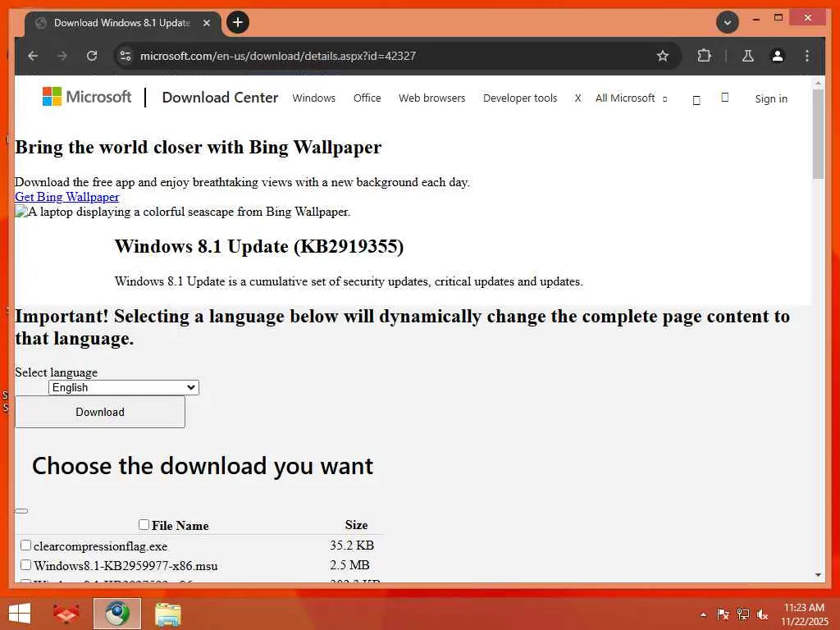Click the 35.2 KB size cell
This screenshot has width=840, height=630.
pos(351,546)
